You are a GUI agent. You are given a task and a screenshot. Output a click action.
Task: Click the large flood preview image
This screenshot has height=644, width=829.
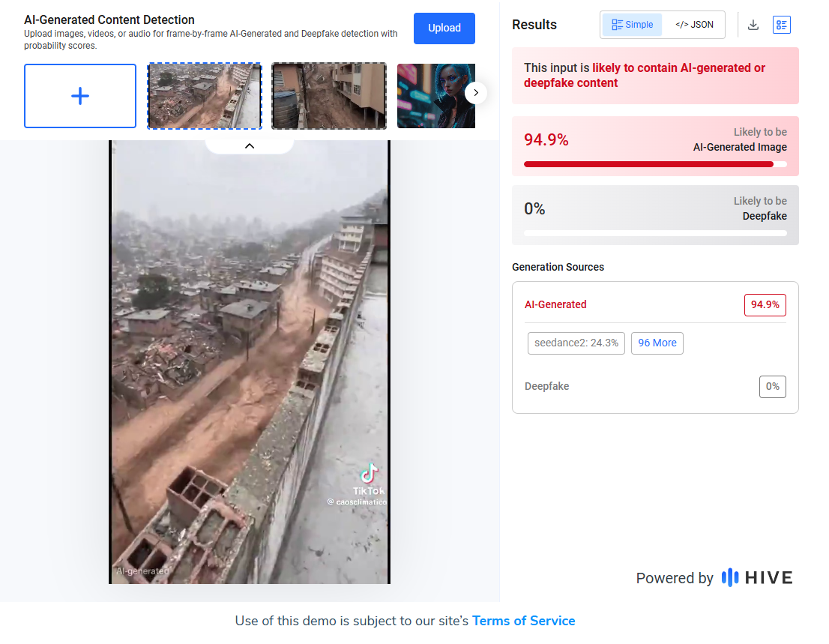[x=249, y=360]
